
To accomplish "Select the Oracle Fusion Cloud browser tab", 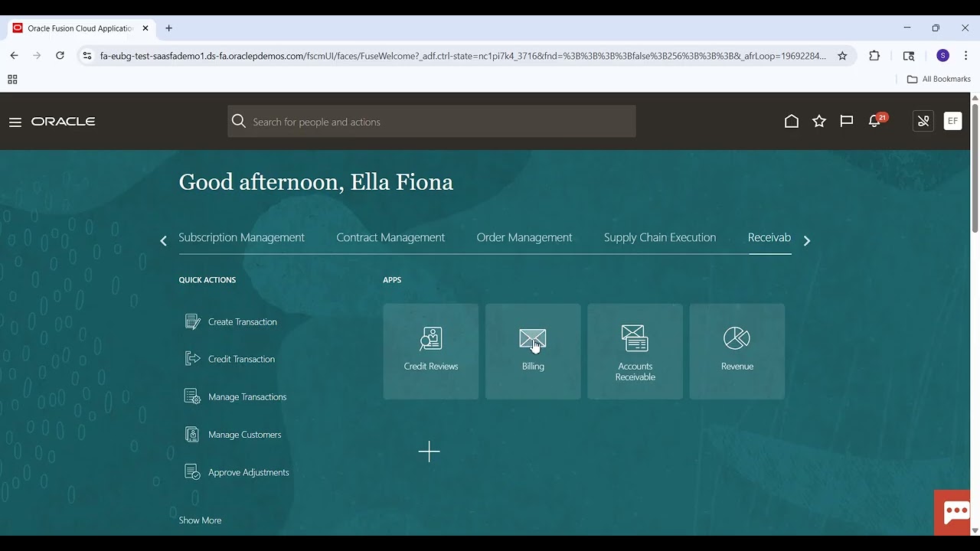I will pos(80,28).
